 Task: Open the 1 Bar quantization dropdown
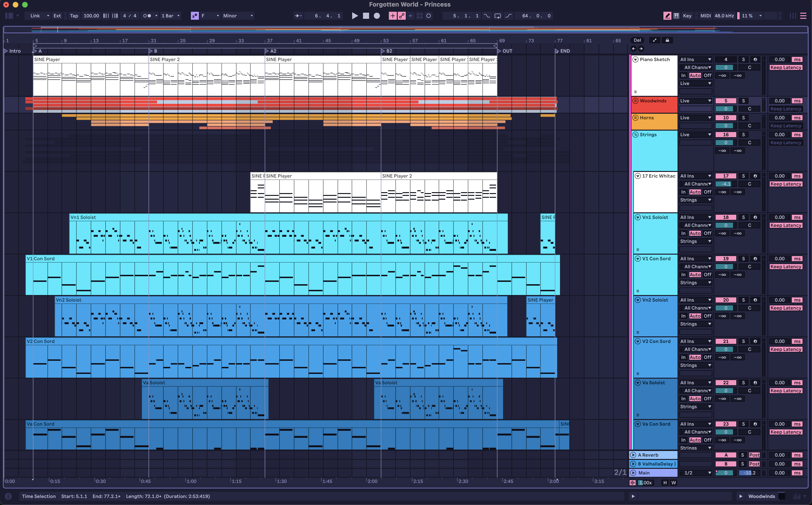click(170, 16)
